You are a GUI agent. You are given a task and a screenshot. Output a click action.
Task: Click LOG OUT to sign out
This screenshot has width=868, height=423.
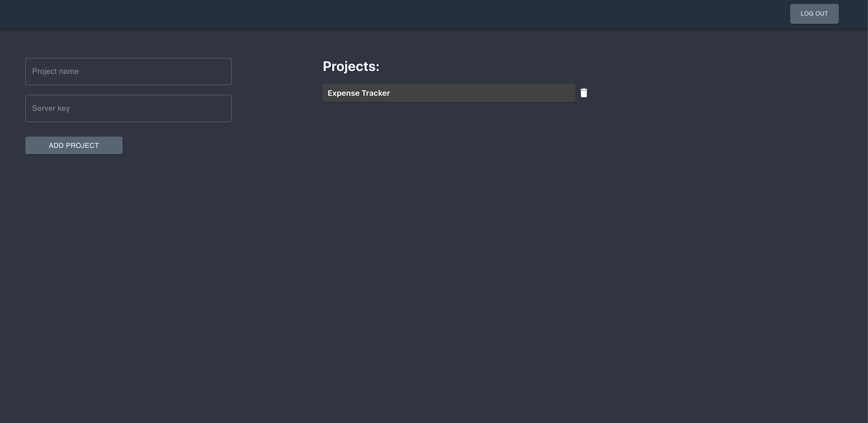pos(814,13)
